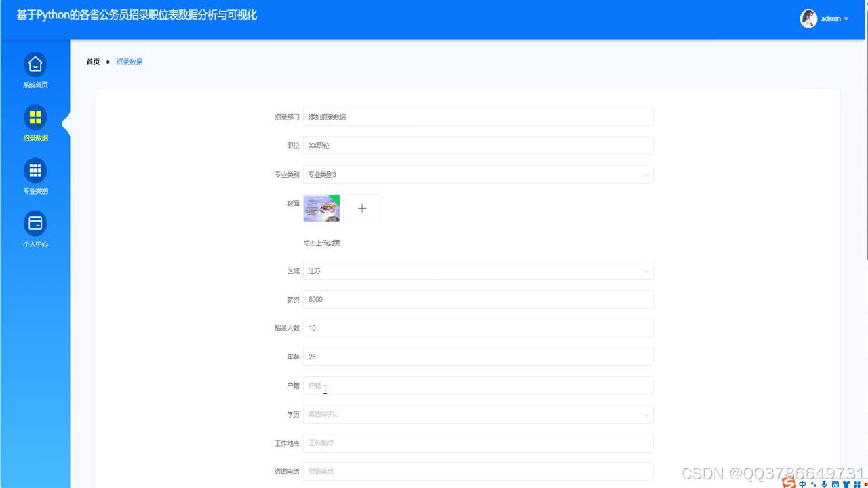
Task: Open the Sogou soft keyboard icon
Action: click(x=835, y=483)
